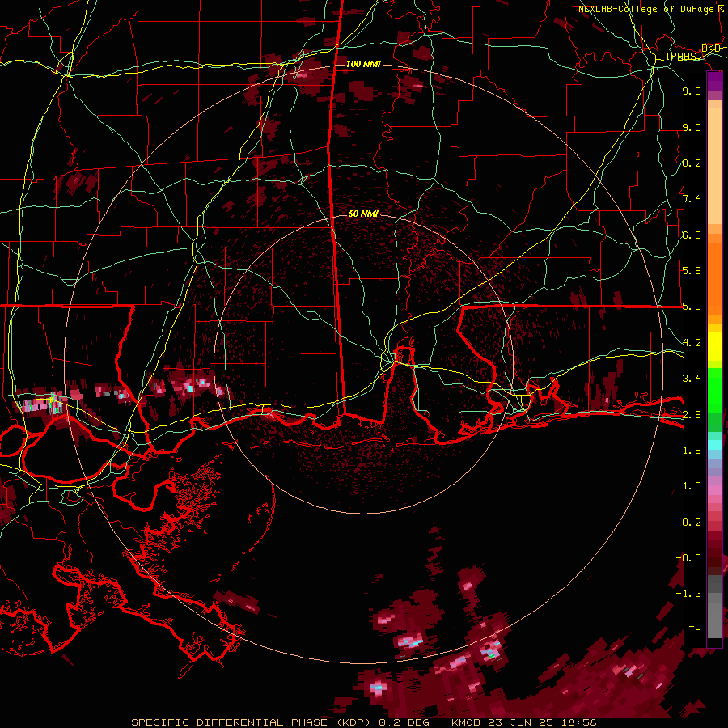Click the "-0.5" legend value
728x728 pixels.
(x=688, y=558)
